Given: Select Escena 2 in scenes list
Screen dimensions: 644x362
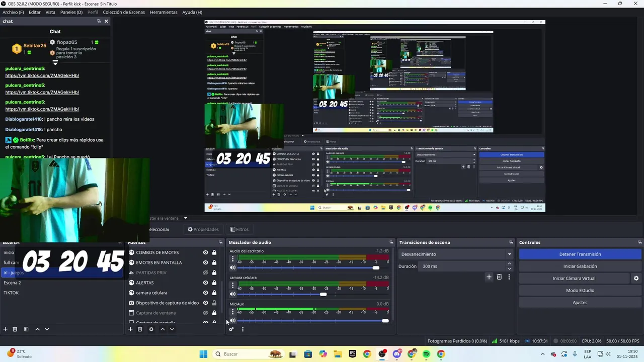Looking at the screenshot, I should 61,283.
